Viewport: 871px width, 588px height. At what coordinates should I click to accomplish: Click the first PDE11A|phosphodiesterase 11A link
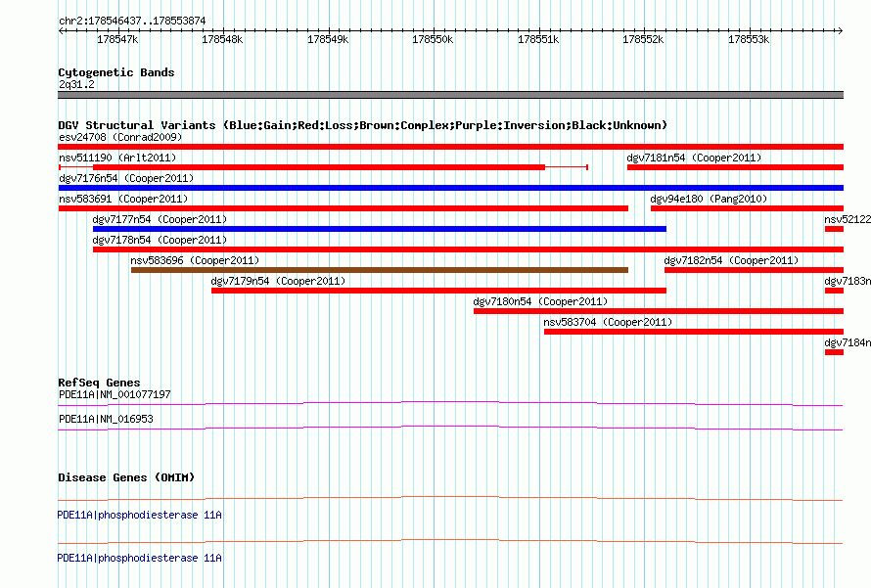139,516
